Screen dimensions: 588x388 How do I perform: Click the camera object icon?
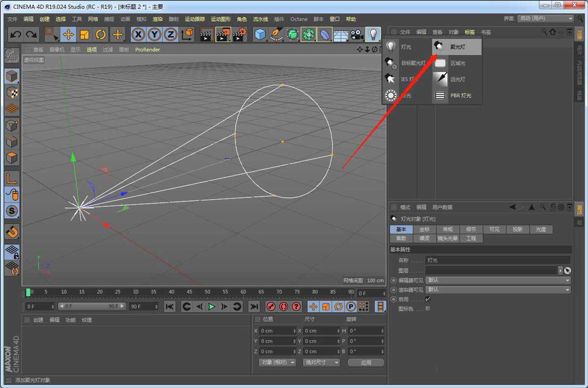tap(357, 34)
